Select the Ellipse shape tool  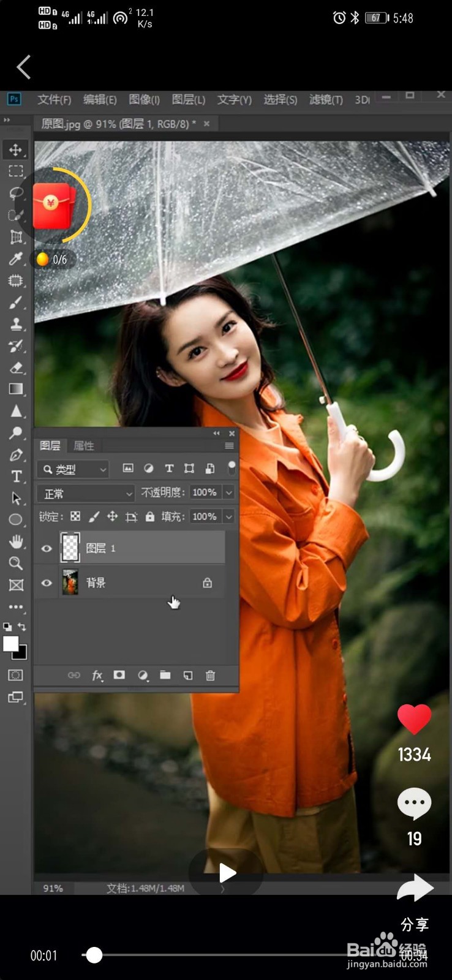click(x=16, y=520)
